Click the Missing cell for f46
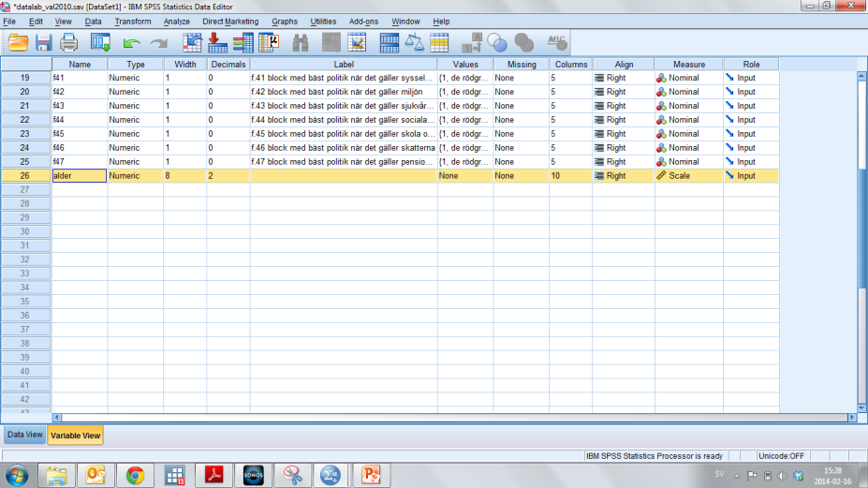Screen dimensions: 868x488 coord(522,148)
